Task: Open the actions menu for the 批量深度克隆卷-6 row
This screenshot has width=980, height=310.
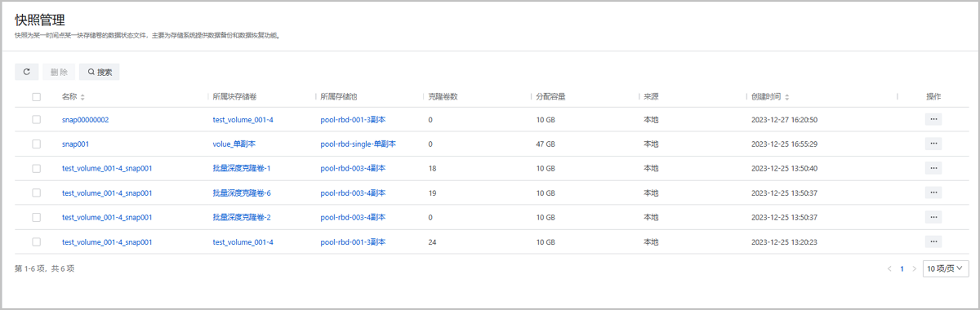Action: click(933, 193)
